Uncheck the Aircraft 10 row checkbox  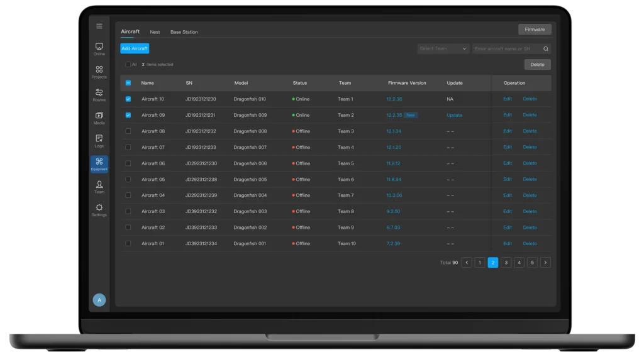(128, 99)
